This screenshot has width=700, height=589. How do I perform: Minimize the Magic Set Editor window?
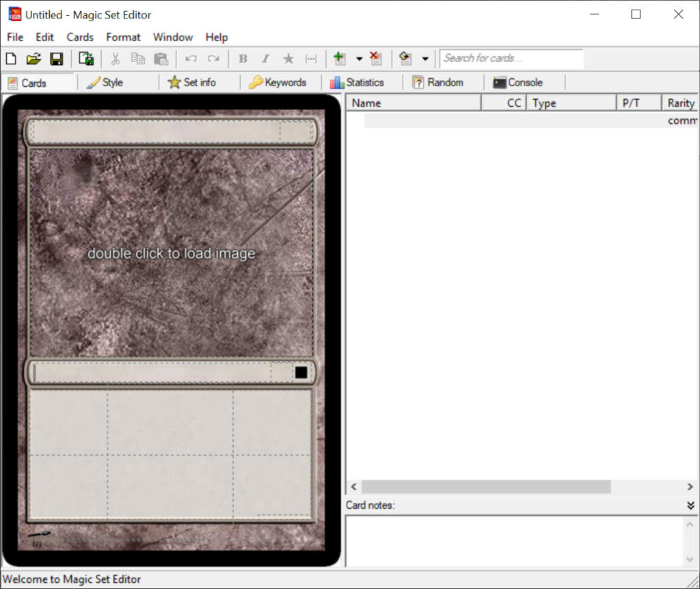[594, 14]
